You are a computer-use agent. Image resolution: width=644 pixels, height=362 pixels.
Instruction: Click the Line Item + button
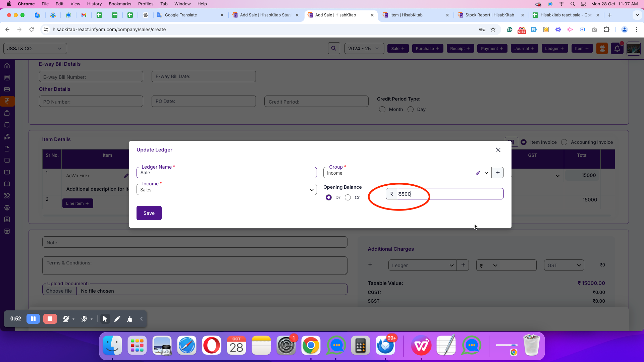point(77,203)
